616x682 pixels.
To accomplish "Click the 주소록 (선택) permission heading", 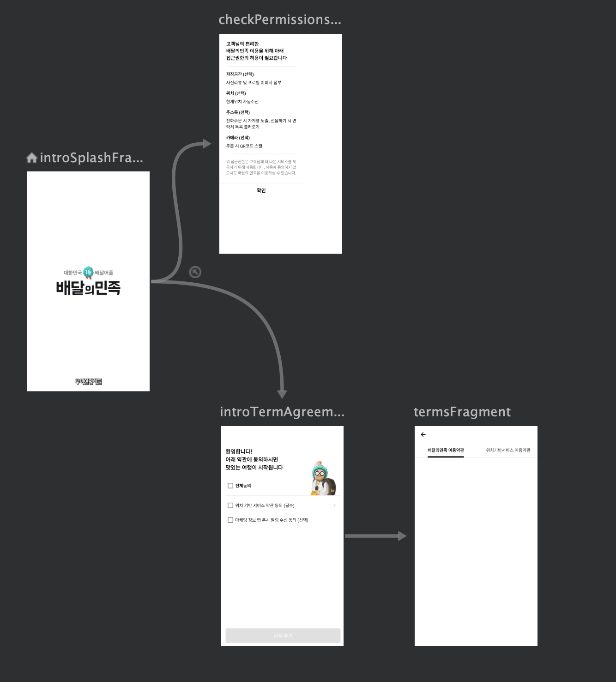I will point(238,112).
